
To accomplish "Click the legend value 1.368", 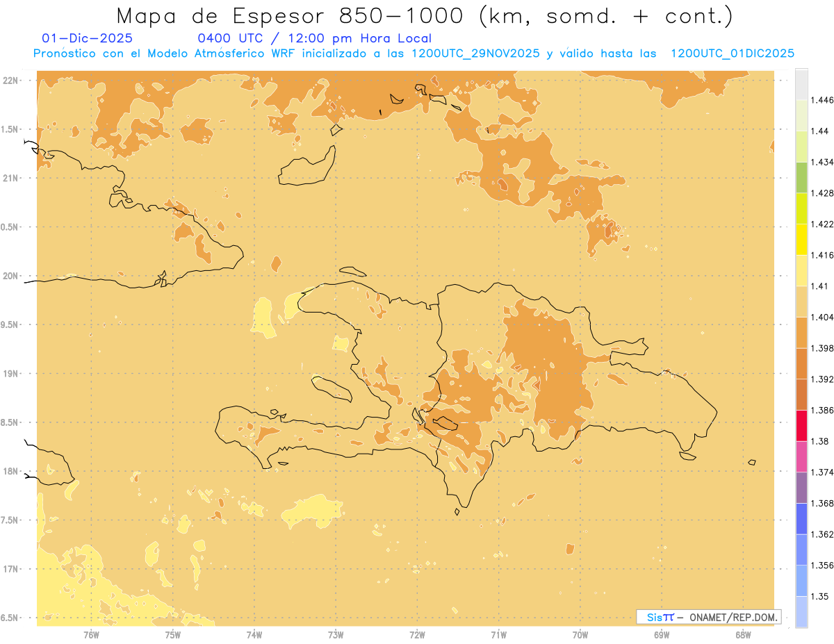I will click(822, 503).
